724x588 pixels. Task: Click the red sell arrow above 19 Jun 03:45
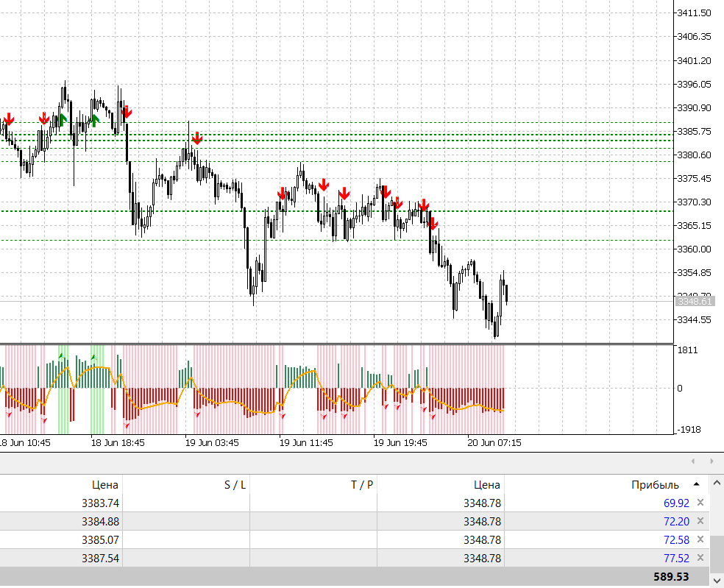click(x=196, y=138)
